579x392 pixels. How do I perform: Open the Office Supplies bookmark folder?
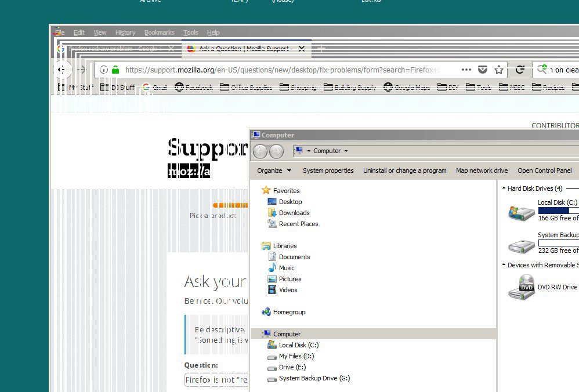[x=246, y=87]
